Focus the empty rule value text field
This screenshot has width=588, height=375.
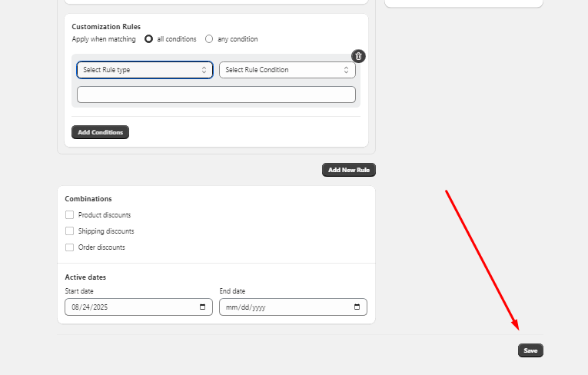pos(217,95)
